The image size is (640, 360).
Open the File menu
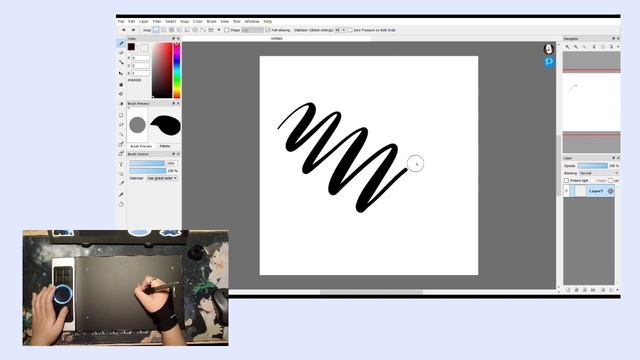tap(121, 21)
